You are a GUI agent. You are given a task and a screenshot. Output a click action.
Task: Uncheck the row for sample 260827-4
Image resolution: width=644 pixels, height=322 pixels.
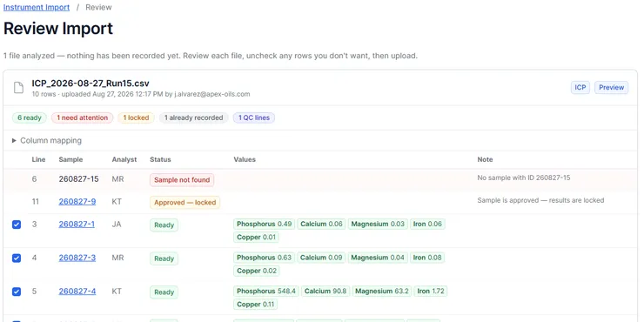[17, 292]
